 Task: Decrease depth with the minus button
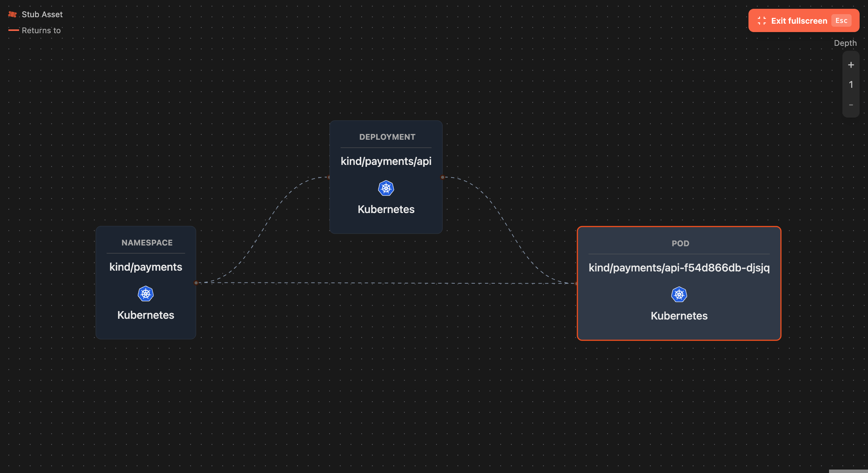pos(851,105)
